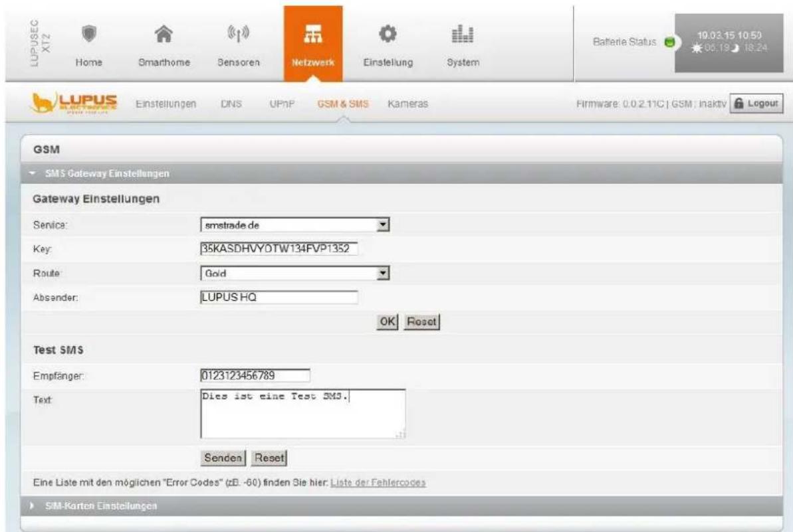Click the sunrise sun icon
This screenshot has height=532, width=793.
pos(697,48)
